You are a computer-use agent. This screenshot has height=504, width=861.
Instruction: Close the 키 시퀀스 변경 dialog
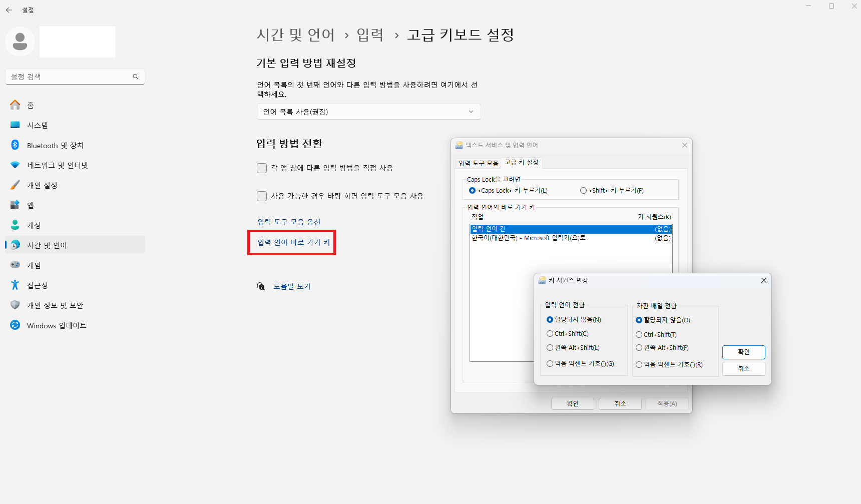pyautogui.click(x=763, y=280)
